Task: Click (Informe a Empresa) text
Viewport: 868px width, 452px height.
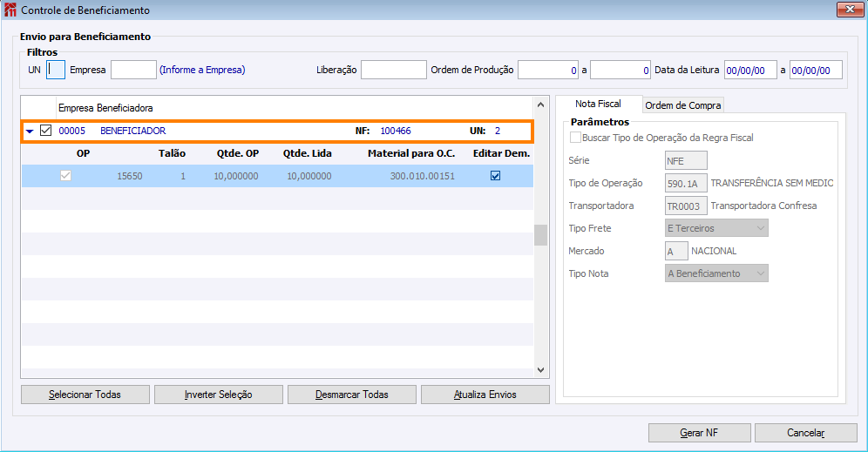Action: click(x=202, y=70)
